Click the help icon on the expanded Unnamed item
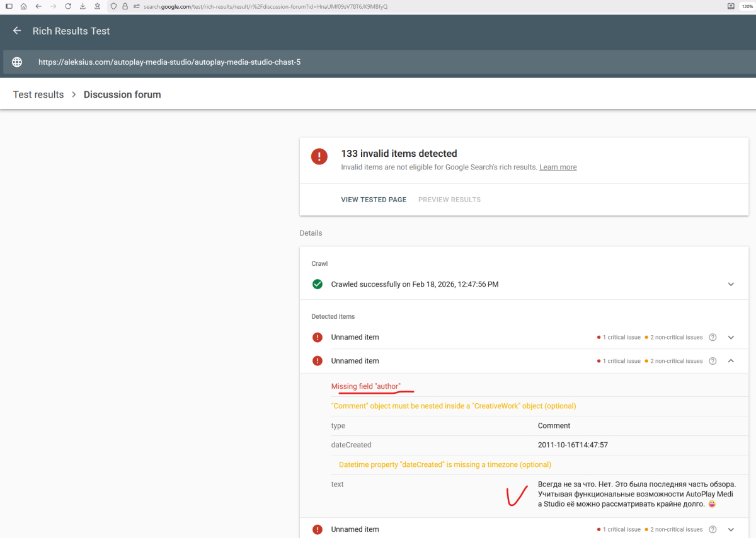Screen dimensions: 756x538 [713, 361]
